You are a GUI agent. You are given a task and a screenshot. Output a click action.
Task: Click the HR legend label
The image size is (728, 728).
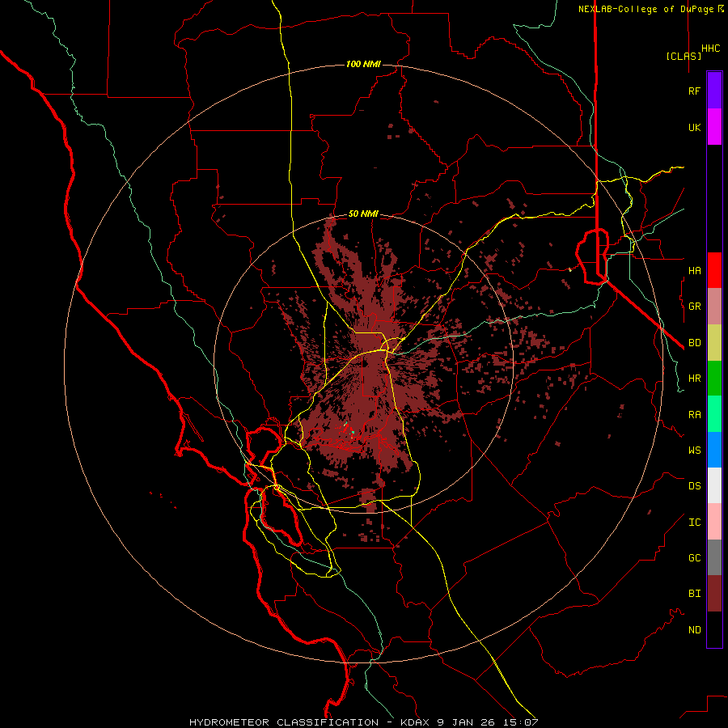click(x=694, y=379)
